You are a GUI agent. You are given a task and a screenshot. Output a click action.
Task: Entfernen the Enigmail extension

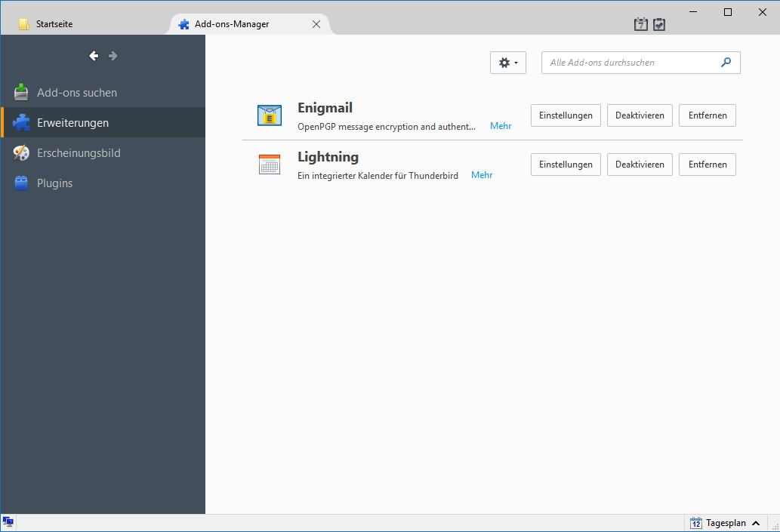click(x=708, y=115)
